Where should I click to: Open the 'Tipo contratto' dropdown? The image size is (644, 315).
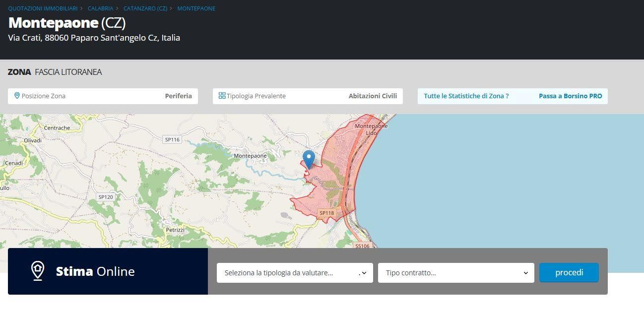[x=456, y=273]
